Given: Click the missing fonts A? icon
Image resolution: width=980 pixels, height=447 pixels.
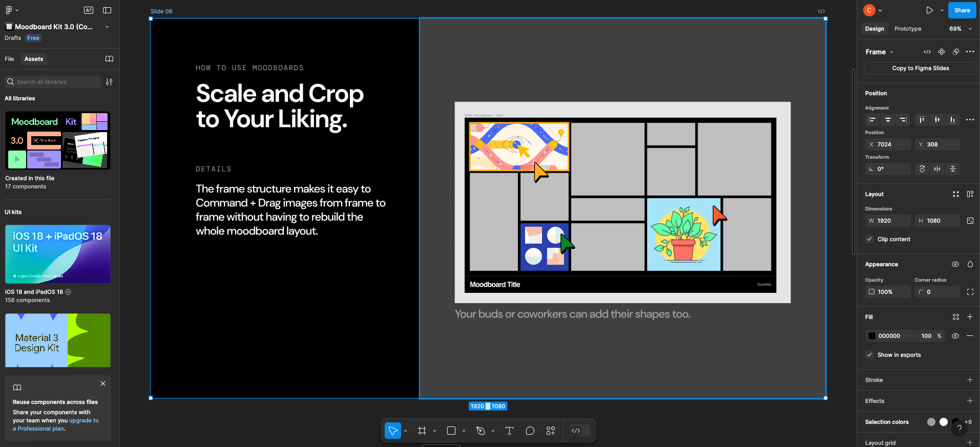Looking at the screenshot, I should tap(89, 10).
